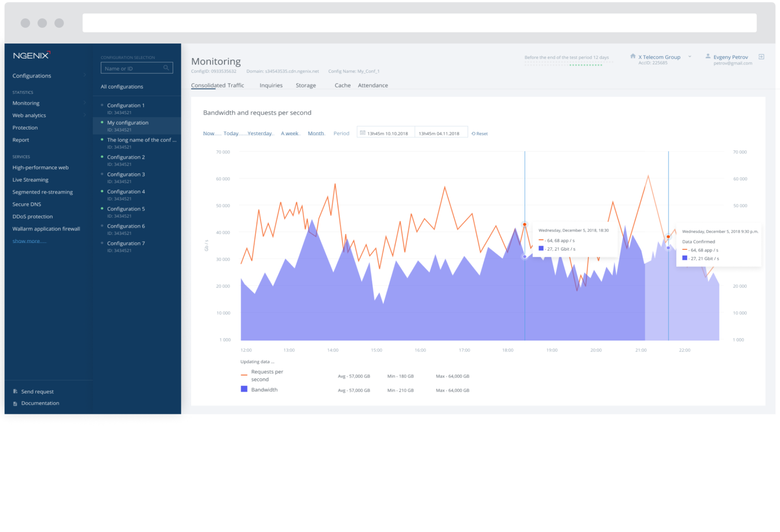Viewport: 780px width, 532px height.
Task: Click the NGENIX logo
Action: click(32, 55)
